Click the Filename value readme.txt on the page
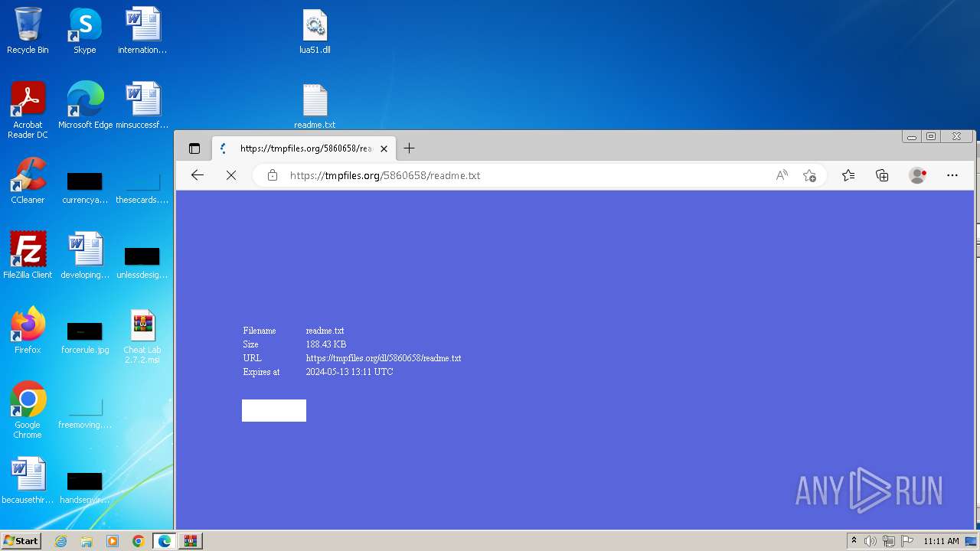Screen dimensions: 980x551 click(325, 331)
